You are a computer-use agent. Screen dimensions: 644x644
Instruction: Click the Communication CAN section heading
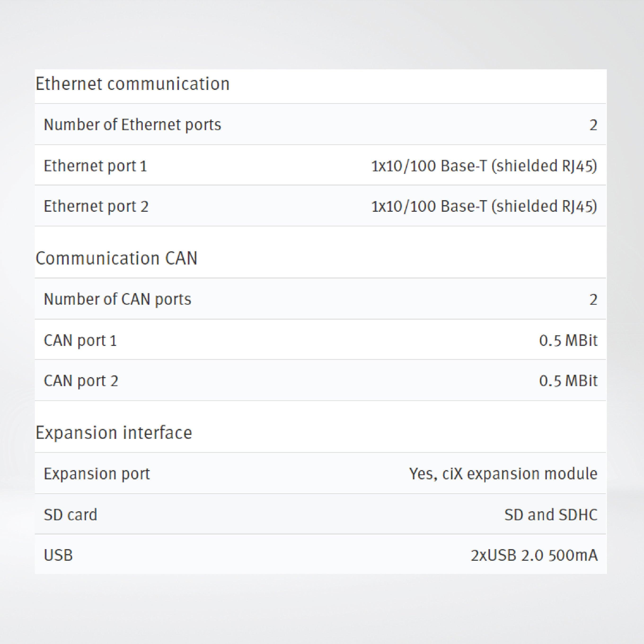[117, 258]
